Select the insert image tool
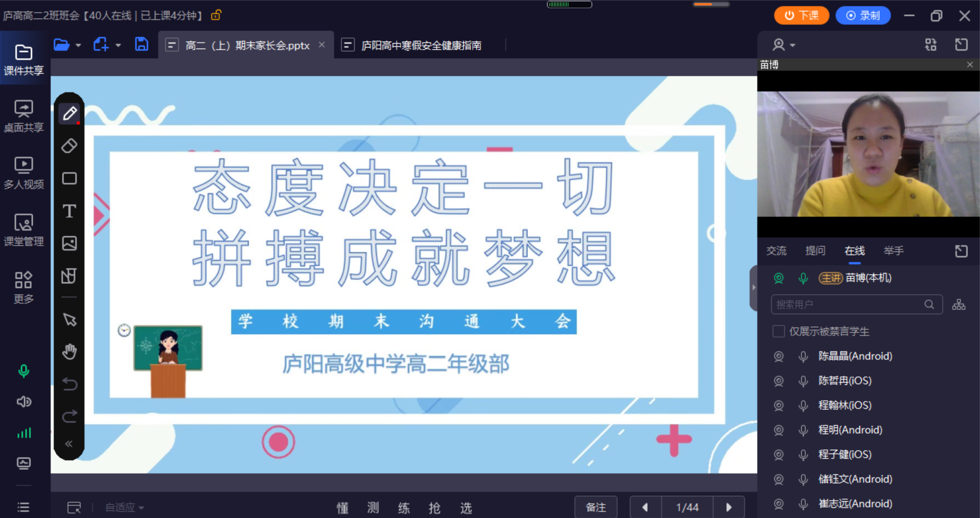The height and width of the screenshot is (518, 980). tap(70, 243)
